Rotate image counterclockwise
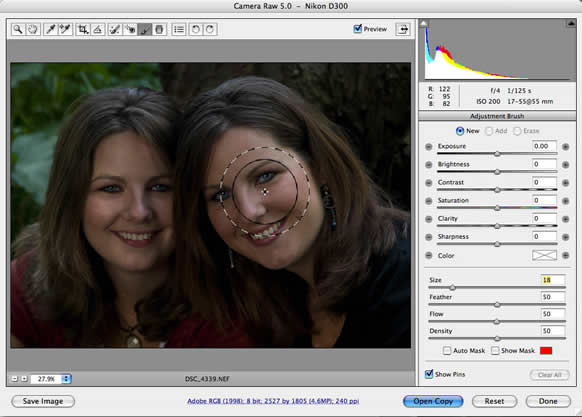The image size is (582, 417). (196, 29)
